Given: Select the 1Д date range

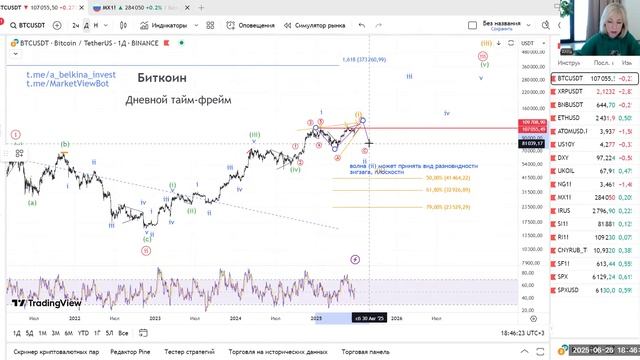Looking at the screenshot, I should pos(17,333).
